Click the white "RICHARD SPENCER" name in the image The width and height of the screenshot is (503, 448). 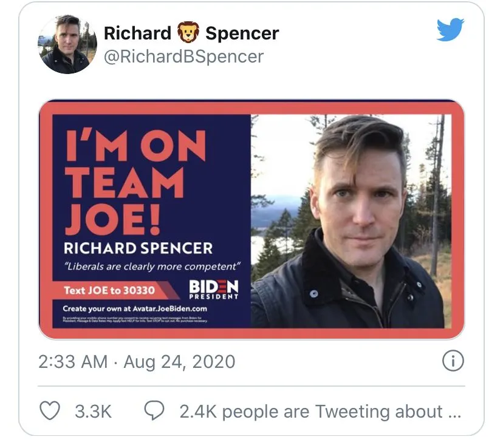pos(139,248)
